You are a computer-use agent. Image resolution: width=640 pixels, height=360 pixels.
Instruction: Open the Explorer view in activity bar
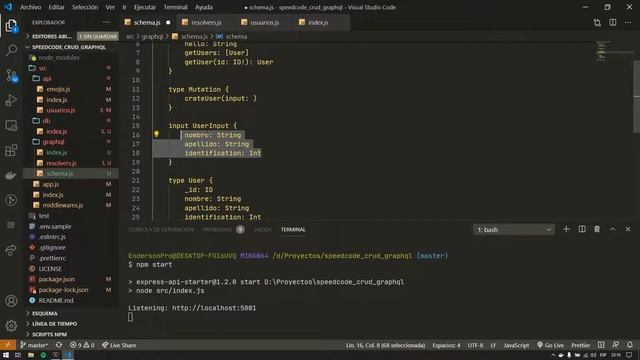pos(11,26)
